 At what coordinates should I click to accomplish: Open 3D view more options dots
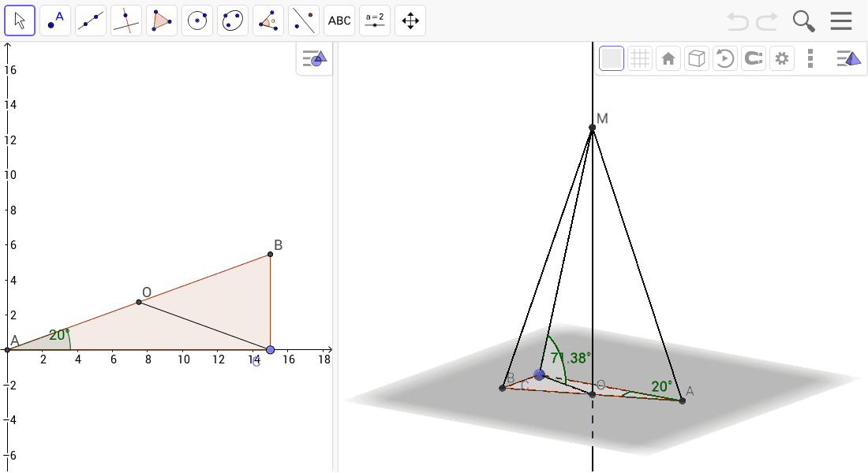810,58
